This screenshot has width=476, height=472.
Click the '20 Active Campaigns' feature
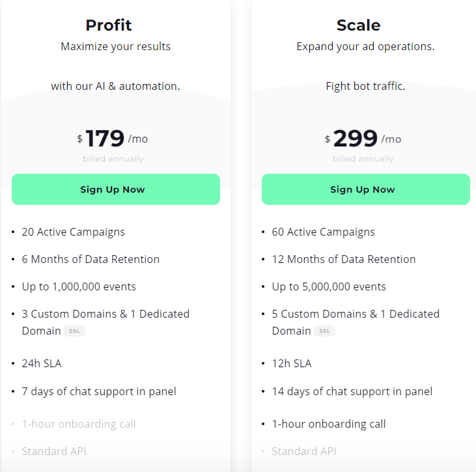coord(74,232)
